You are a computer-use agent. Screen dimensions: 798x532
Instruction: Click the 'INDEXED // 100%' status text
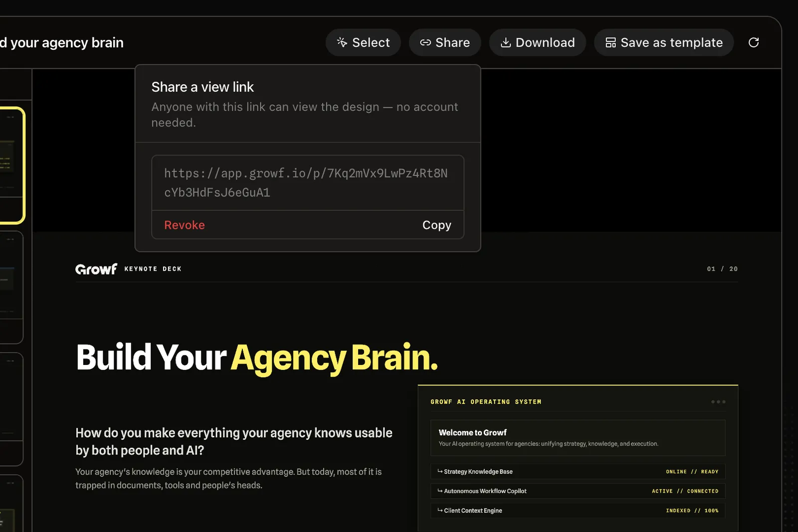[692, 511]
